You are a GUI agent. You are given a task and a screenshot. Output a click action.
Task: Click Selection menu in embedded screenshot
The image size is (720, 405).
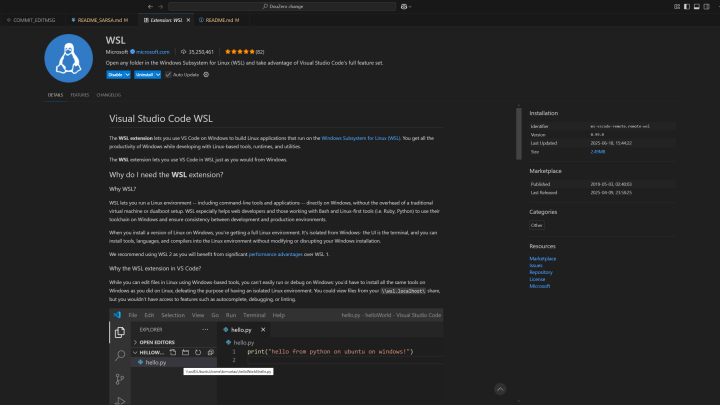click(173, 315)
